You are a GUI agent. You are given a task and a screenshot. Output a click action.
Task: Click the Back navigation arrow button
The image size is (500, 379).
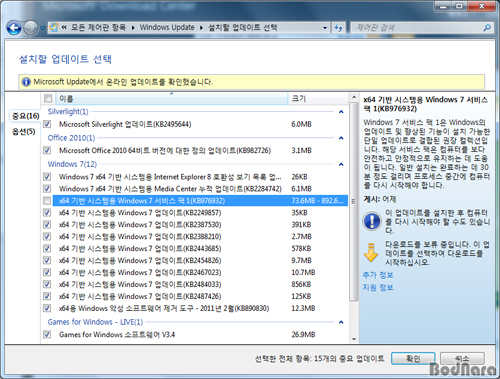14,28
